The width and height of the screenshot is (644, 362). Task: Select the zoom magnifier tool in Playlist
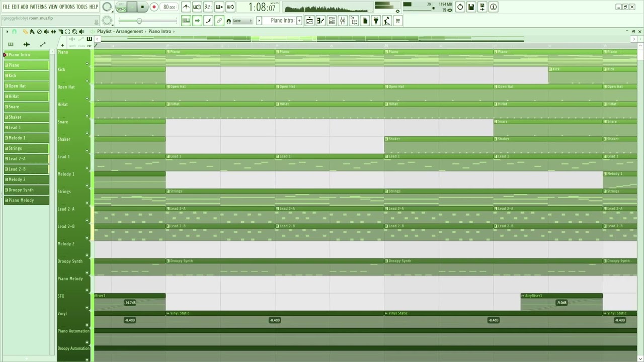coord(74,32)
